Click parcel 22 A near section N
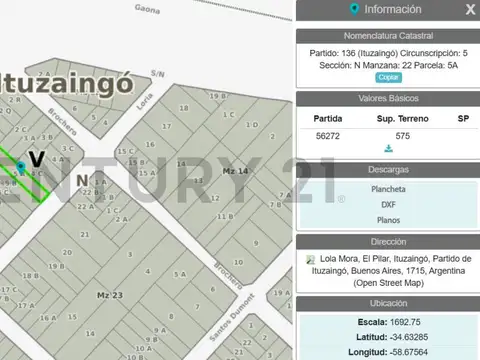Image resolution: width=480 pixels, height=360 pixels. (x=86, y=207)
